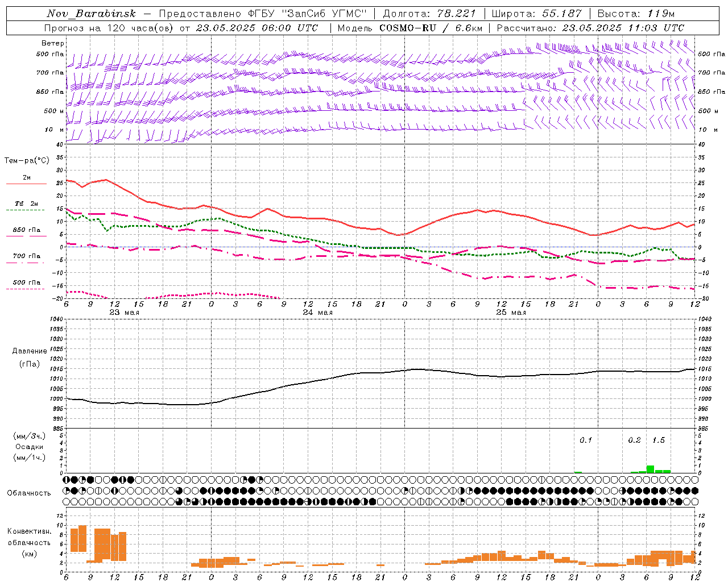Click the (гПа) pressure unit label

[30, 364]
